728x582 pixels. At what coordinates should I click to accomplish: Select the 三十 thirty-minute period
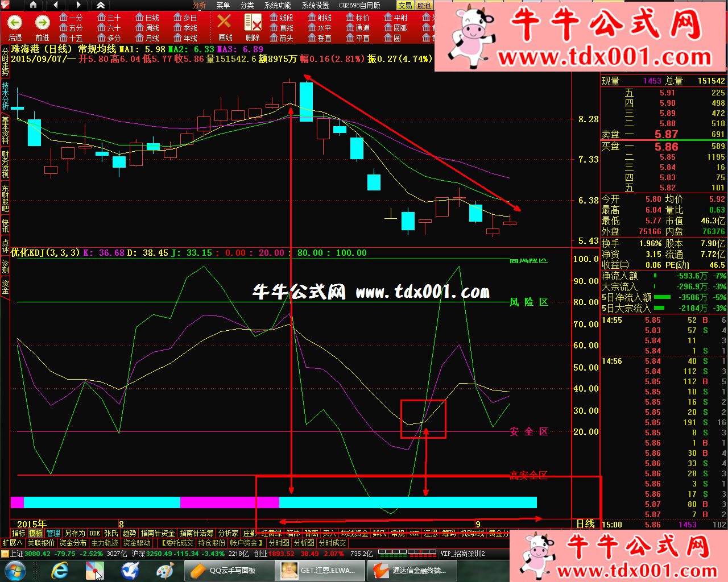pyautogui.click(x=109, y=18)
